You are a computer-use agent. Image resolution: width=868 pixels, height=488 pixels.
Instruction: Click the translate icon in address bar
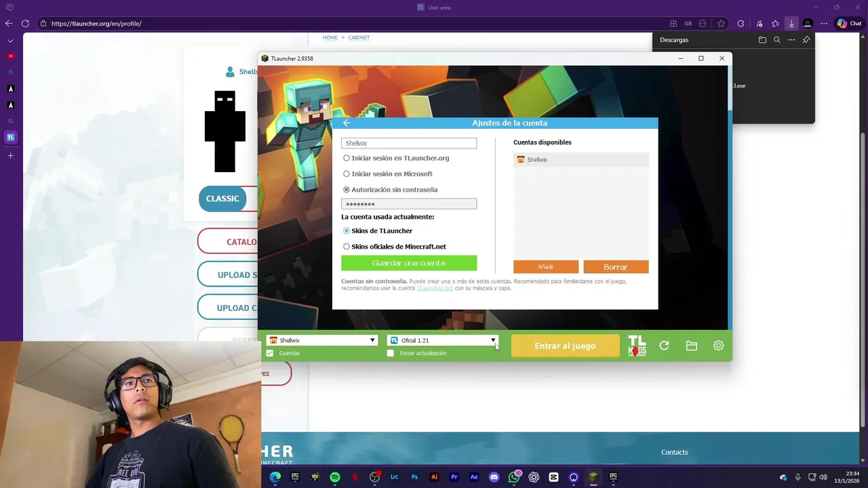coord(688,24)
